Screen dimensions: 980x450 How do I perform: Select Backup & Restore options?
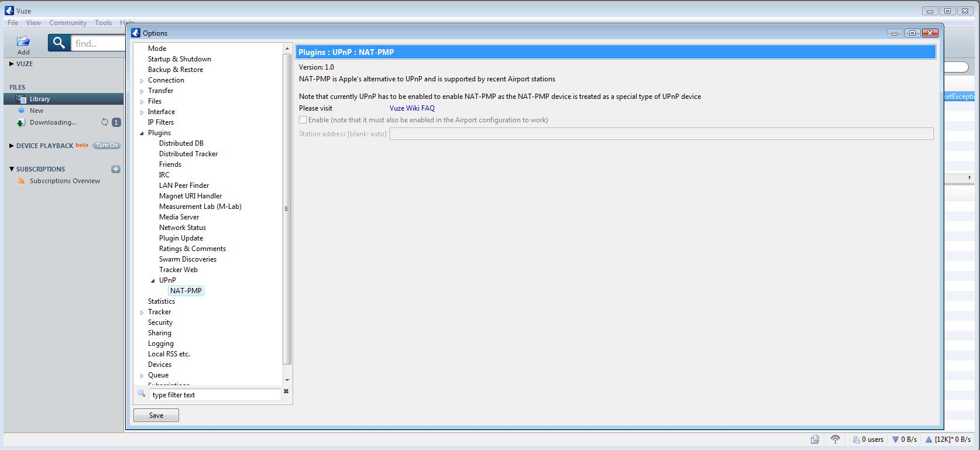point(176,70)
